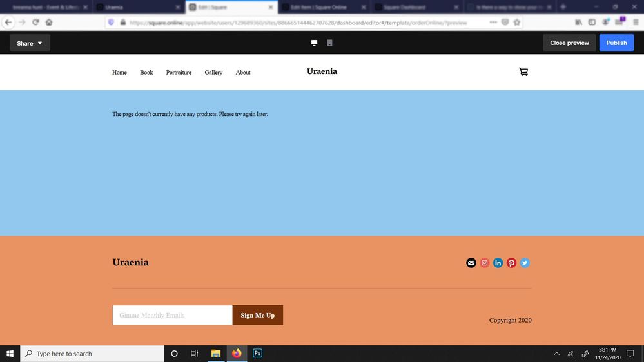
Task: Click the Gimme Monthly Emails field
Action: coord(172,315)
